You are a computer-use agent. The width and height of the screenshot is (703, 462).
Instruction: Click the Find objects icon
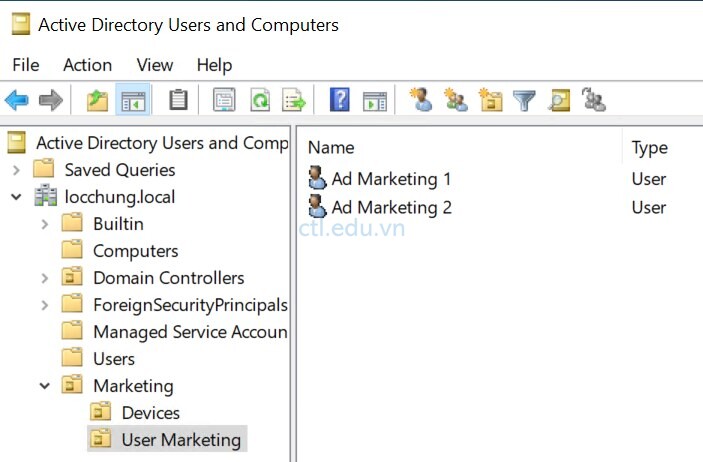coord(559,100)
